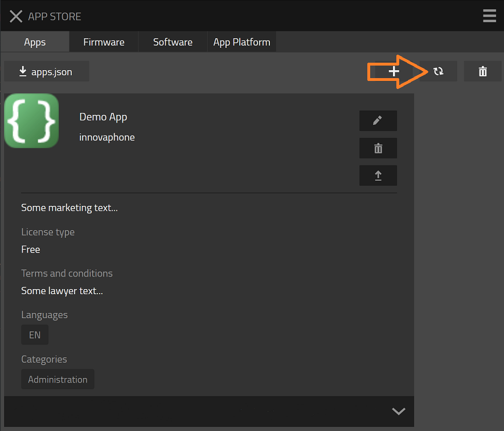504x431 pixels.
Task: Close the App Store panel
Action: pyautogui.click(x=16, y=17)
